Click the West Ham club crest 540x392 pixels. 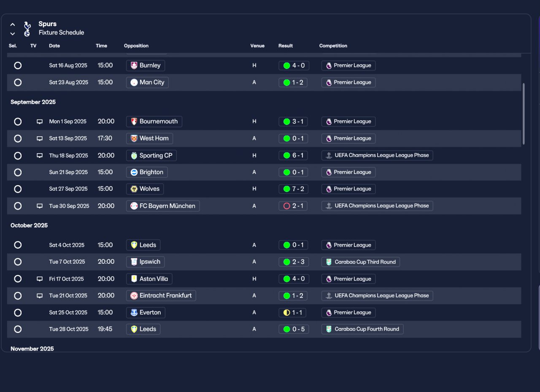(134, 138)
